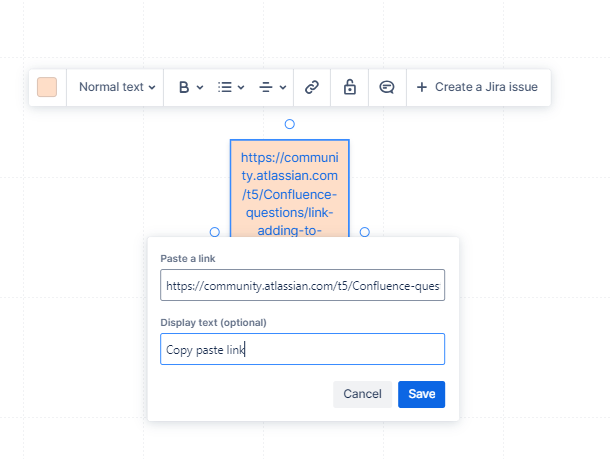
Task: Select the top connector handle of the note
Action: pyautogui.click(x=290, y=124)
